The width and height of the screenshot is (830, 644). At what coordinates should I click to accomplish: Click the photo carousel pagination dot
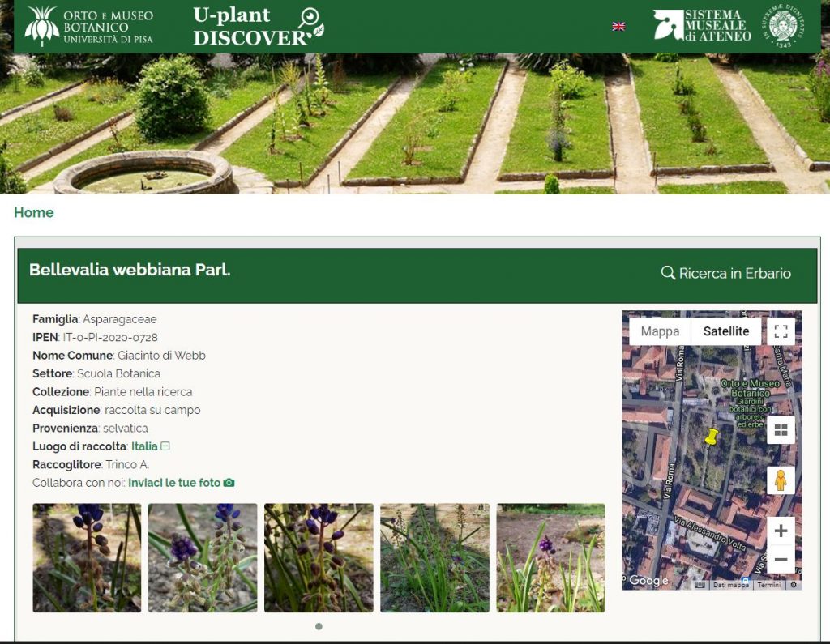tap(319, 626)
